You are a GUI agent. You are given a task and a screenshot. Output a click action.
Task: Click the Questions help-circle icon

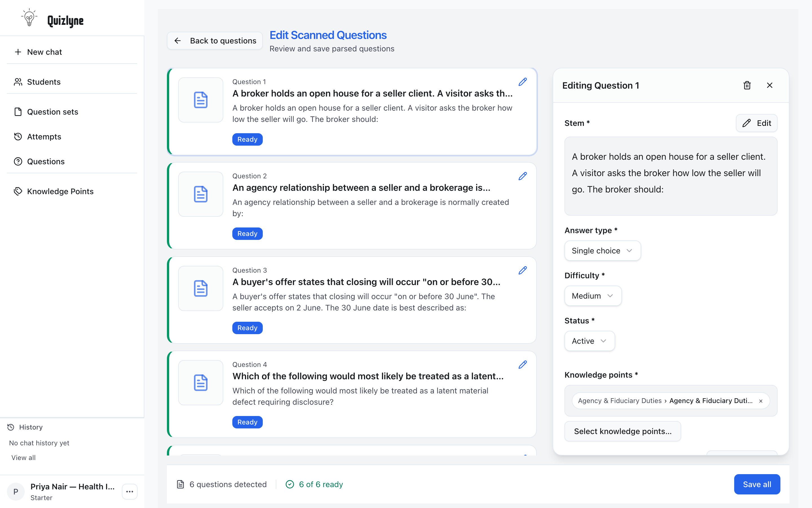[x=18, y=162]
